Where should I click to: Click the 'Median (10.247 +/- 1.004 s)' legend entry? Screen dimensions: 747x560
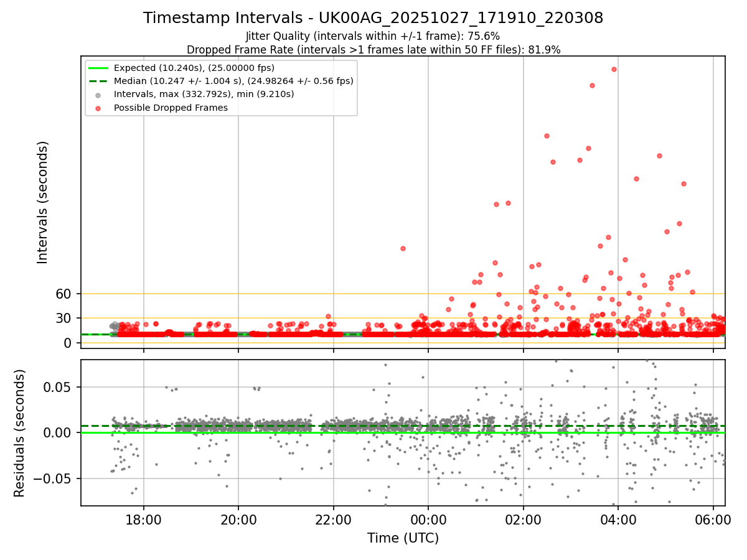233,81
